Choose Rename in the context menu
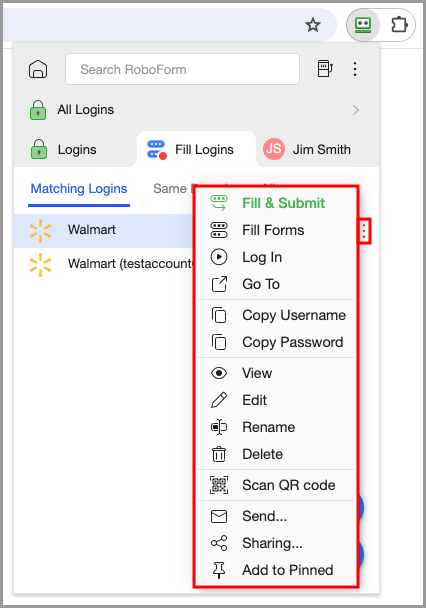Image resolution: width=426 pixels, height=608 pixels. pos(276,427)
